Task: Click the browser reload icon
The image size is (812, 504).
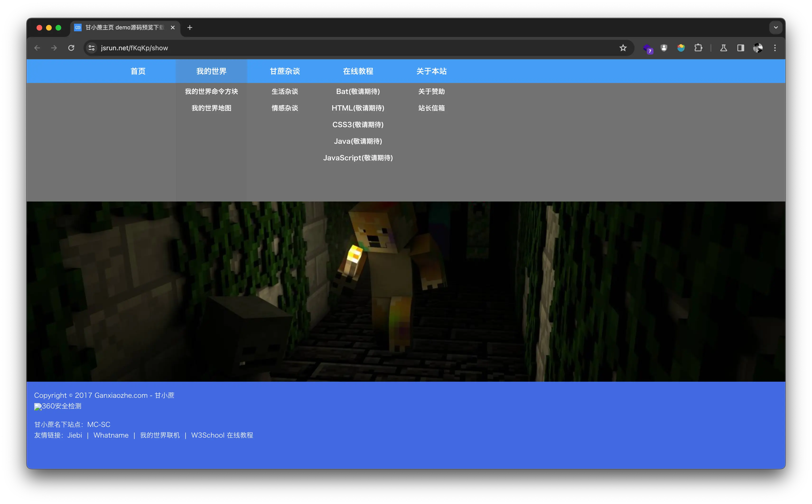Action: (x=71, y=48)
